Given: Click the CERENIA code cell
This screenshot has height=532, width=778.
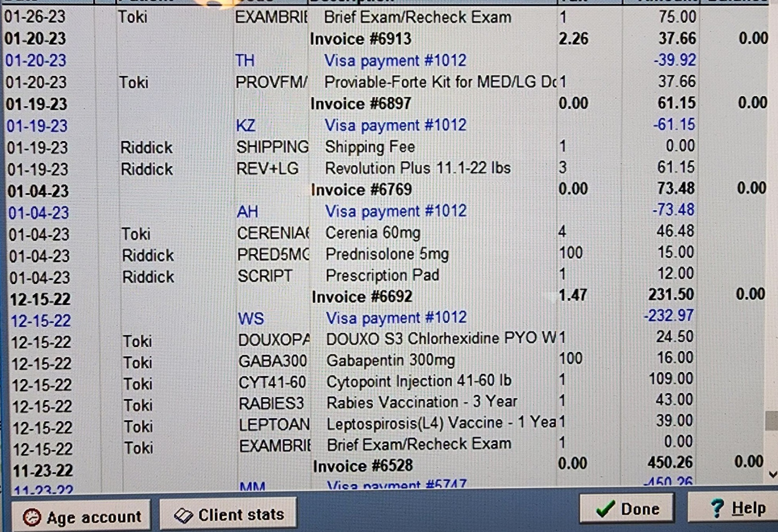Looking at the screenshot, I should pyautogui.click(x=273, y=233).
